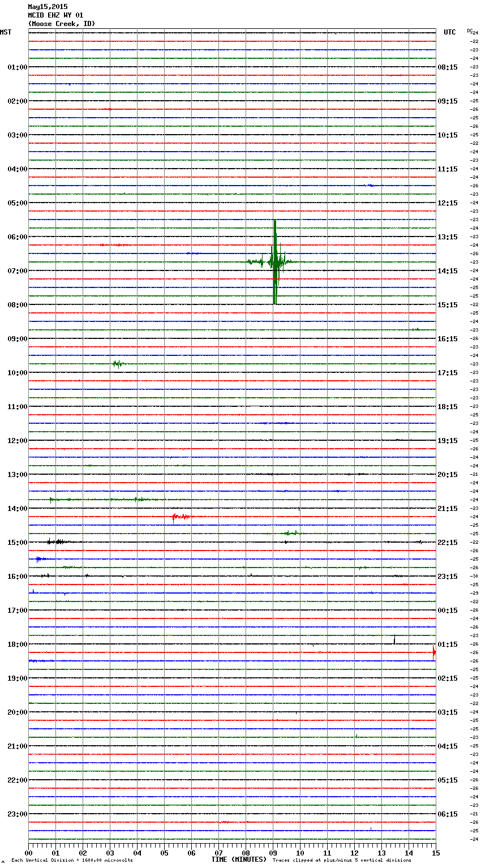Click the "20:00" MST hour label
The image size is (481, 868).
click(x=17, y=712)
